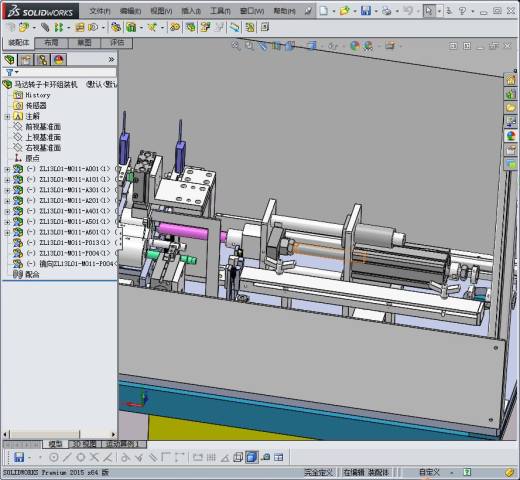Click the New document icon
520x480 pixels.
point(324,11)
